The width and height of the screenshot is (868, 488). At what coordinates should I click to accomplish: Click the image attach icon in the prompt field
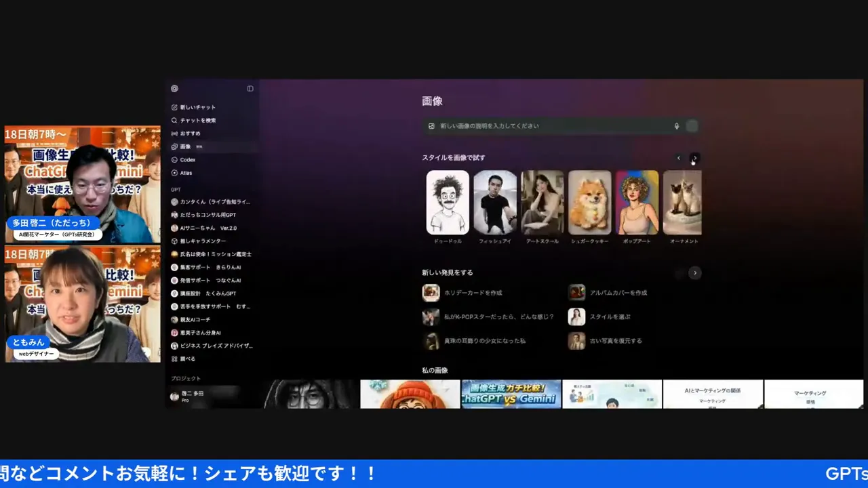click(x=431, y=125)
